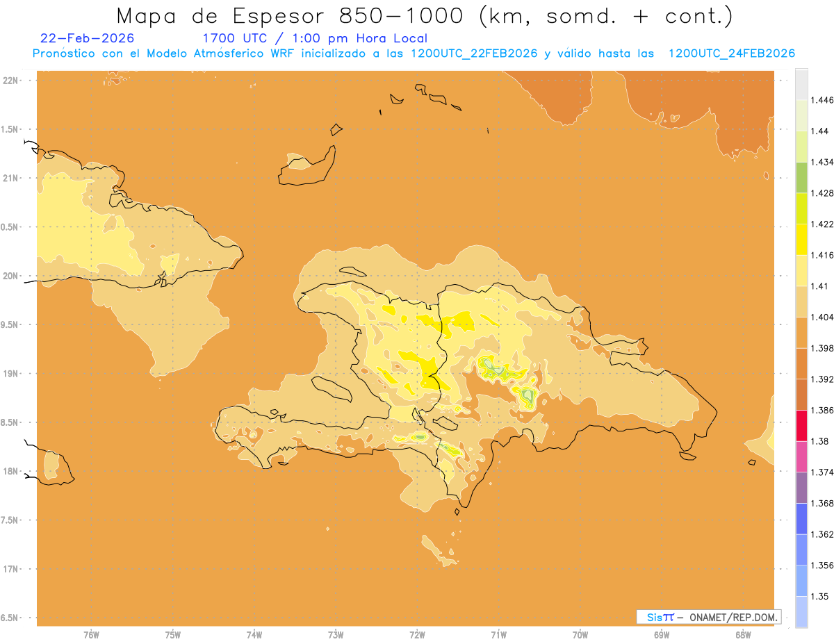
Task: Click the legend value label '1.446'
Action: click(x=822, y=100)
